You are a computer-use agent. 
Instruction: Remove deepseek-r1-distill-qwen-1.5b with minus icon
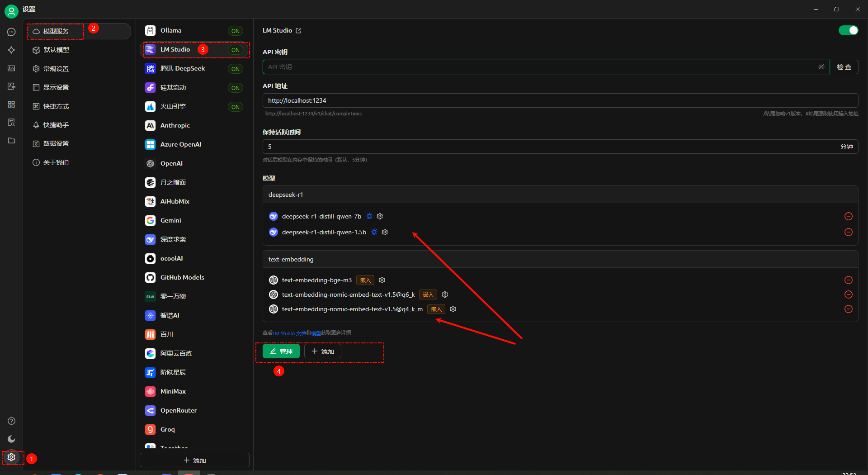click(x=849, y=232)
